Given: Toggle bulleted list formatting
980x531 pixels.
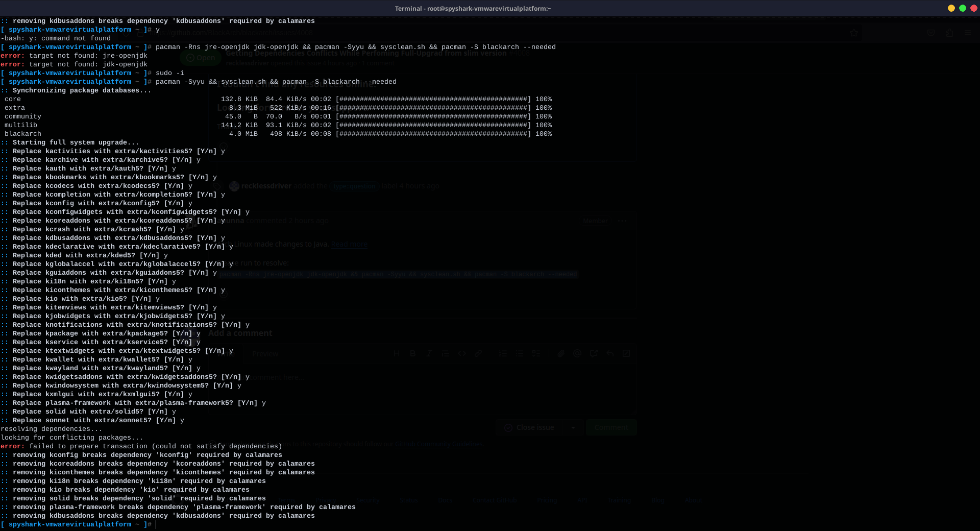Looking at the screenshot, I should click(520, 353).
